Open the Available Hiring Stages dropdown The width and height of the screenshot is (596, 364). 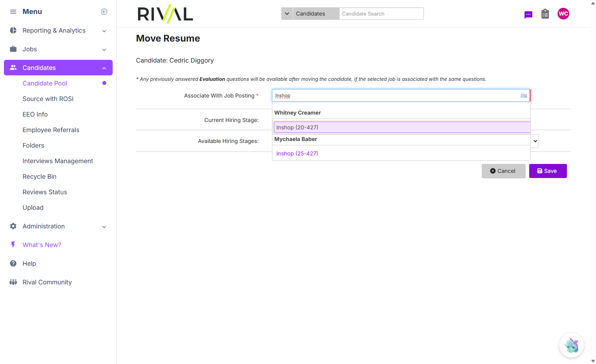coord(535,141)
